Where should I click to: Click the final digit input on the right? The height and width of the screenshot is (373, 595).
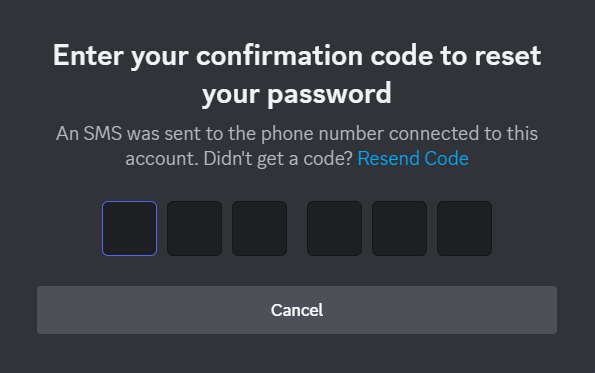coord(464,228)
